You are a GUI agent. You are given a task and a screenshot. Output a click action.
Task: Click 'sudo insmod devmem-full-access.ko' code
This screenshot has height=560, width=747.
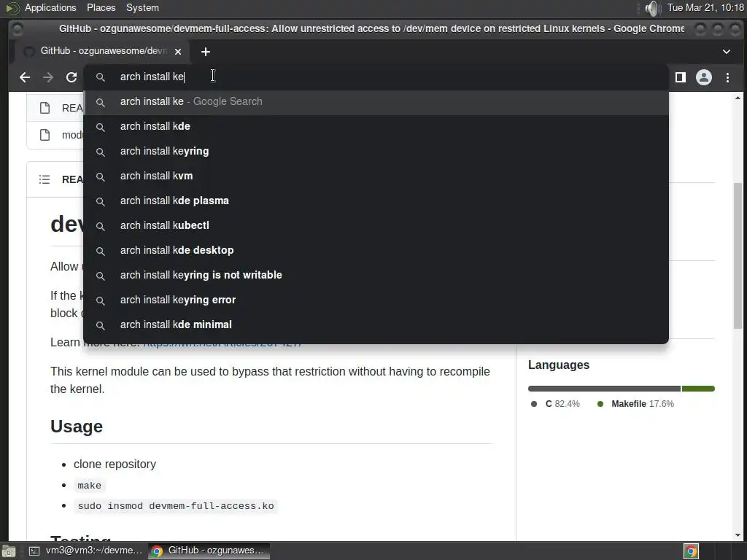pos(176,506)
